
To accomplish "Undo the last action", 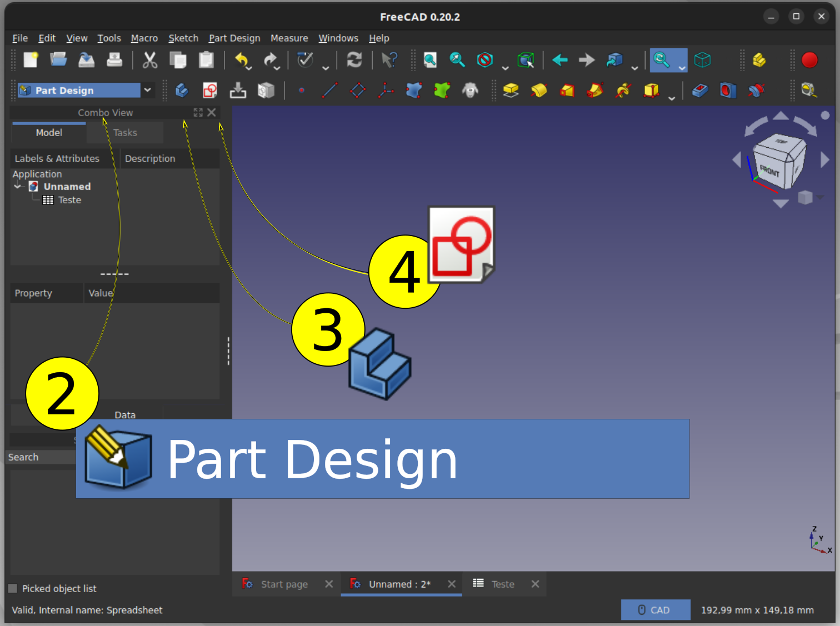I will pos(241,59).
